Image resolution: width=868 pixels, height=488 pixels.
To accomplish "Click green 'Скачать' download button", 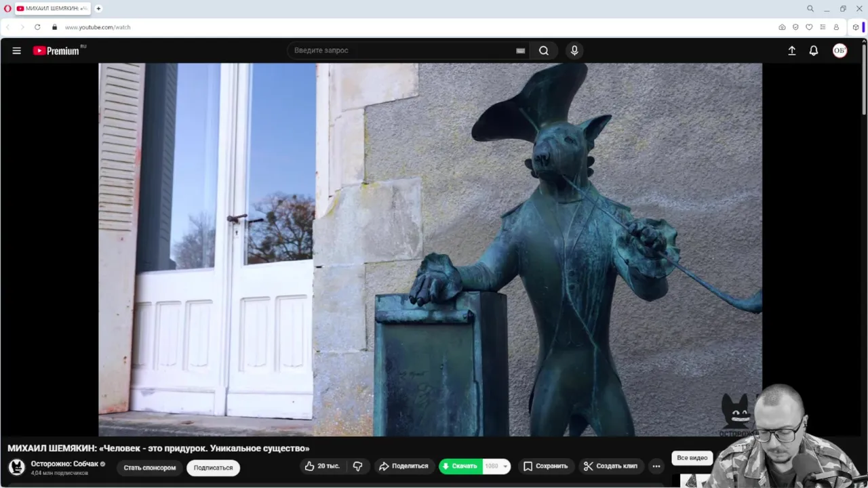I will point(460,466).
